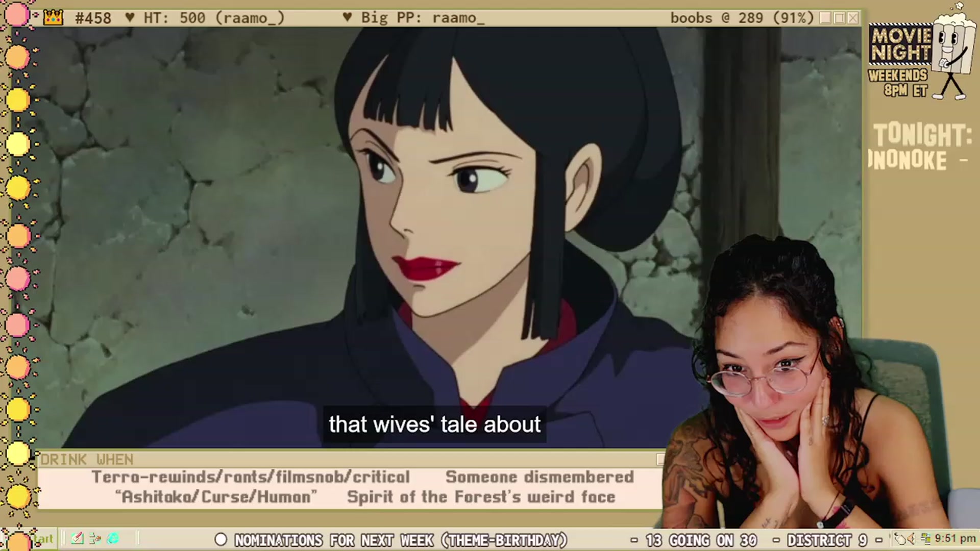Click 'Spirit of the Forest's weird face' rule

click(481, 497)
